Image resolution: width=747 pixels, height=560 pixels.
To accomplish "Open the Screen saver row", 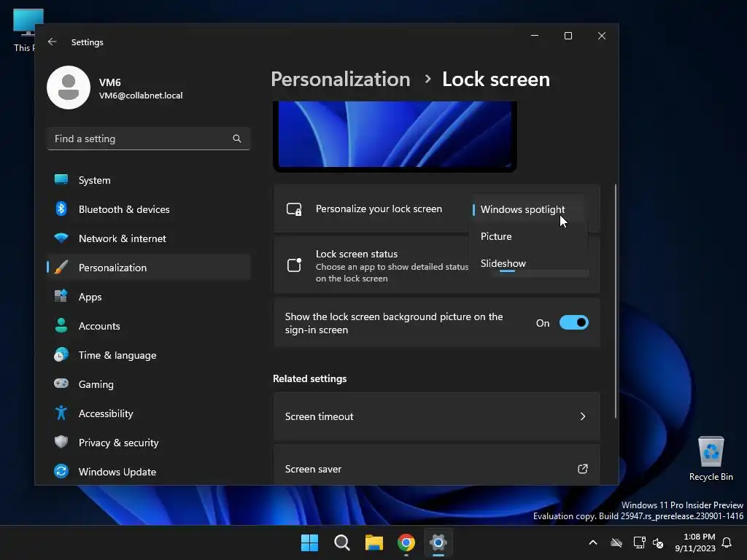I will 436,466.
